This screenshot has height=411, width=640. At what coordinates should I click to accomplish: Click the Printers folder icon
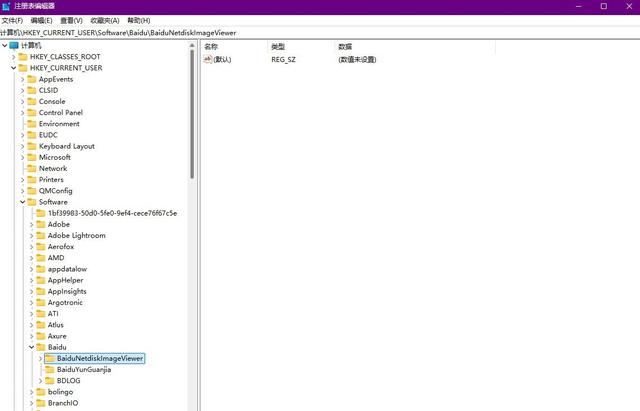coord(32,180)
